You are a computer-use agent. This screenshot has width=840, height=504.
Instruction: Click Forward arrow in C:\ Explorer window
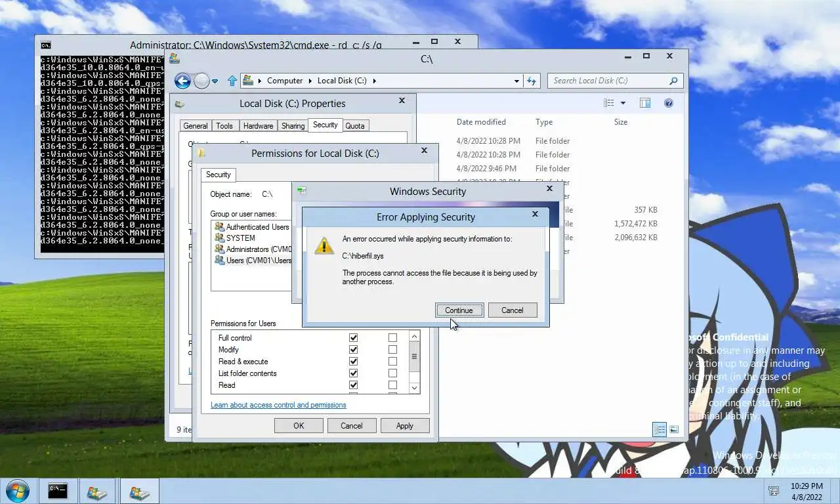point(201,81)
